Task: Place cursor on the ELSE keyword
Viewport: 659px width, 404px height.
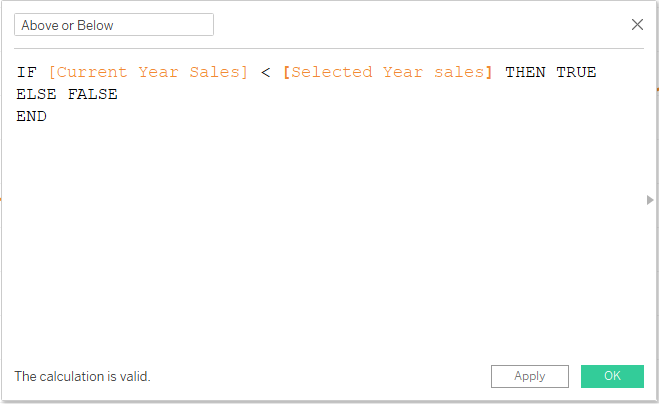Action: (x=36, y=94)
